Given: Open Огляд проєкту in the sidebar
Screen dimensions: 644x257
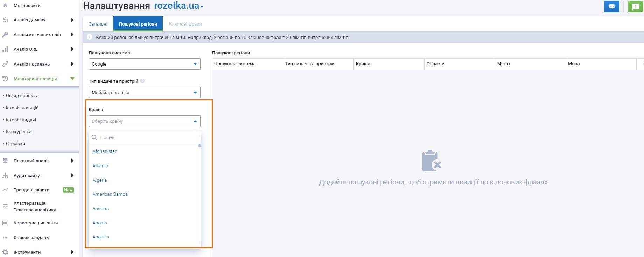Looking at the screenshot, I should pyautogui.click(x=22, y=96).
